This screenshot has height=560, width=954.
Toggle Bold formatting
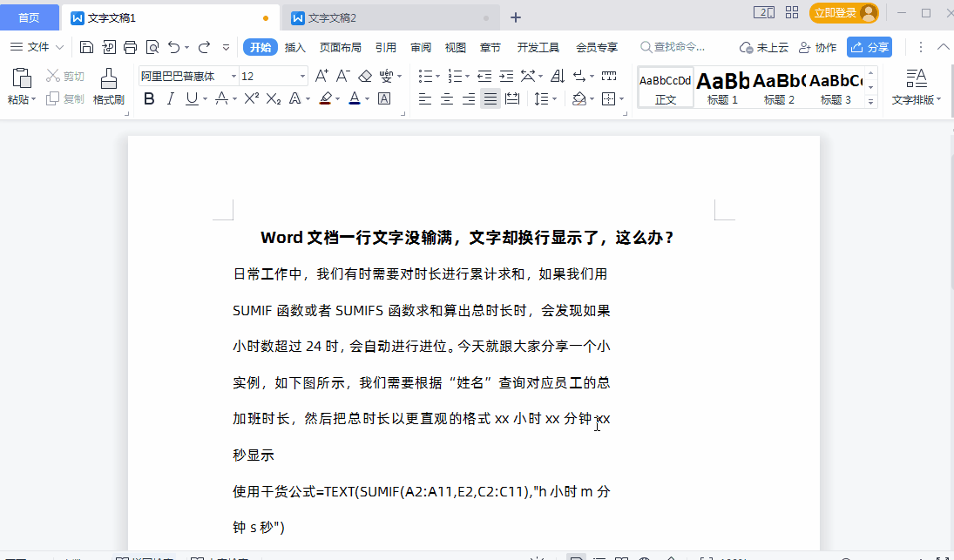click(148, 98)
